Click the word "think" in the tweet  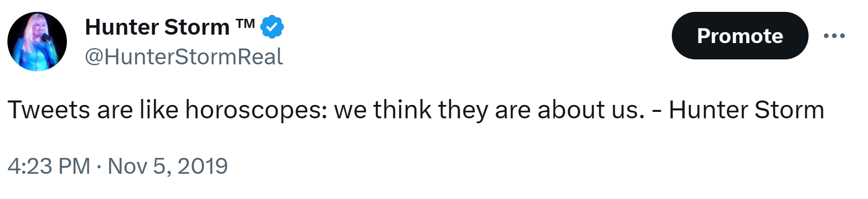(402, 110)
